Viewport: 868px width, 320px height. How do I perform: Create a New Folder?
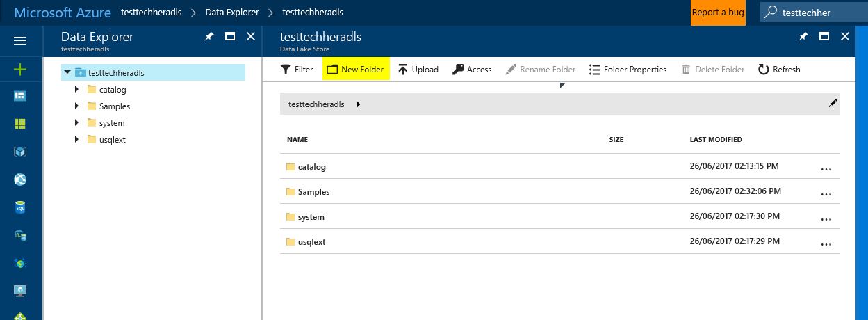(x=355, y=70)
